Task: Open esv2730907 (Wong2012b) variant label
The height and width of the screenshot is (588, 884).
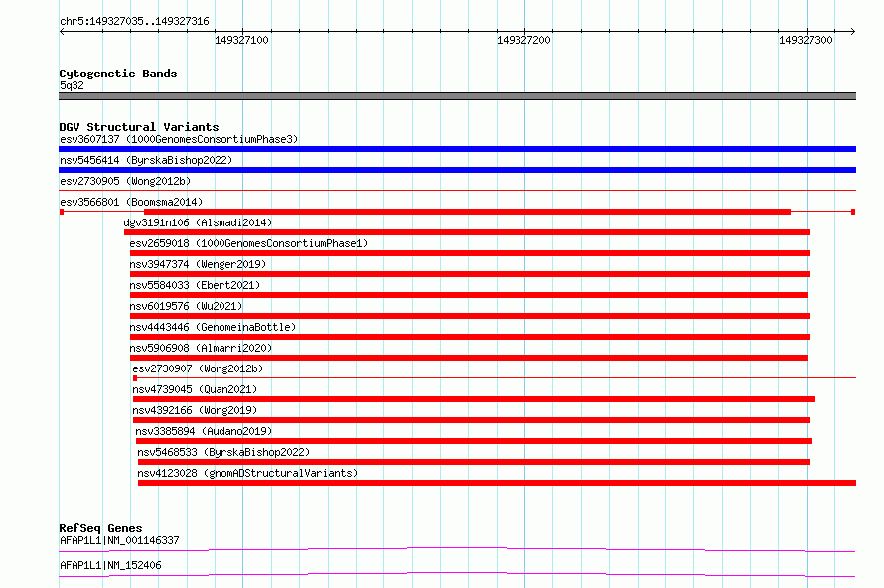Action: [198, 368]
